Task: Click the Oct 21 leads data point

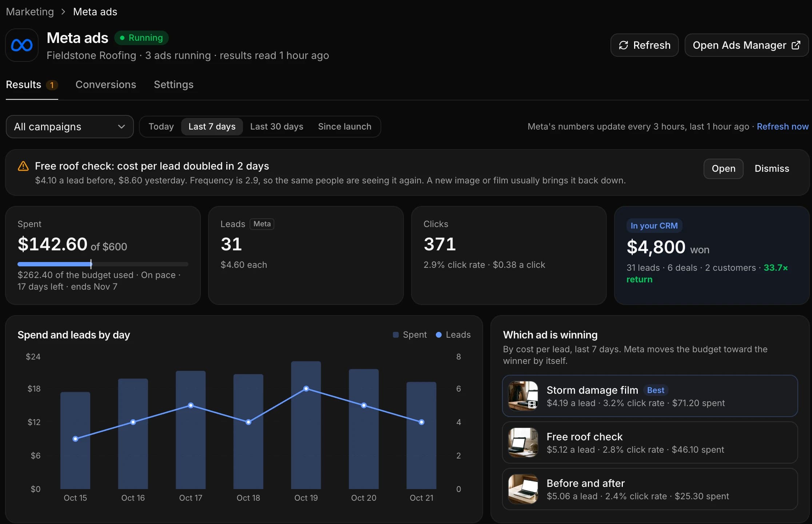Action: (421, 422)
